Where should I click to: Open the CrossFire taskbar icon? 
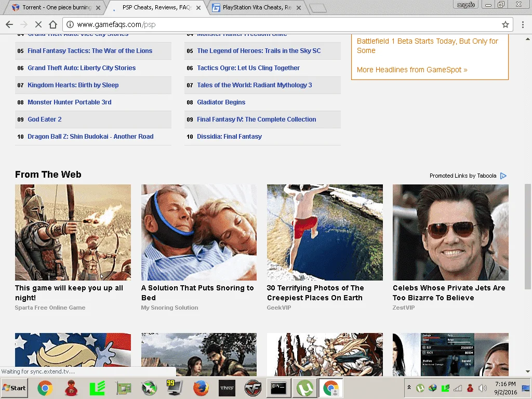[x=253, y=388]
